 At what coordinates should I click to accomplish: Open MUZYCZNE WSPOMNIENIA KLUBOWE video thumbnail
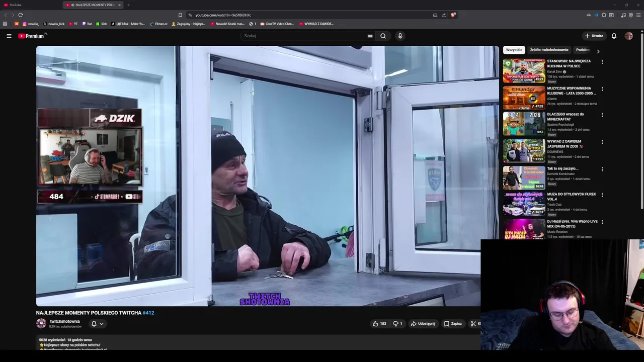[524, 98]
